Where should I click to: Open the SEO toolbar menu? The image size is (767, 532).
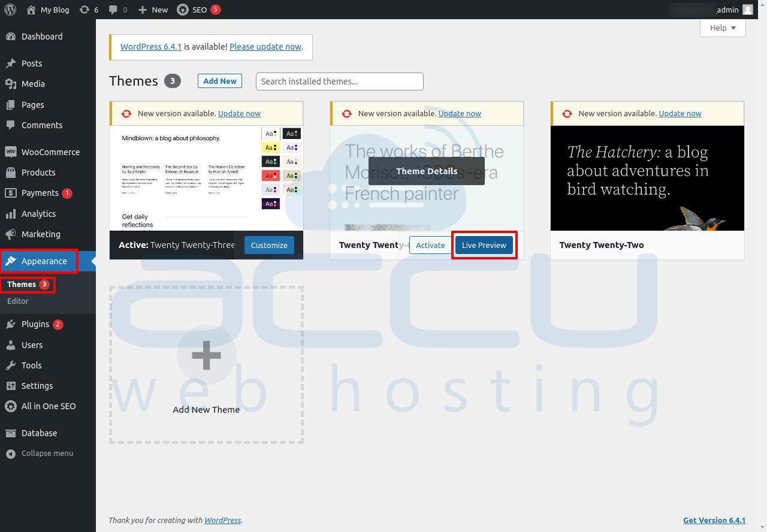tap(198, 10)
